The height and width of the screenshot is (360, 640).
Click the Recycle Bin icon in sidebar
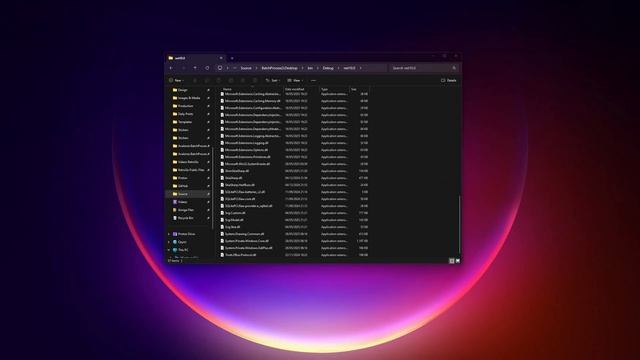click(175, 218)
